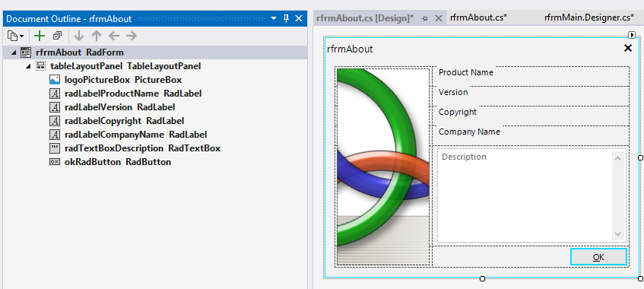This screenshot has height=289, width=644.
Task: Select the Version label on form
Action: (x=453, y=92)
